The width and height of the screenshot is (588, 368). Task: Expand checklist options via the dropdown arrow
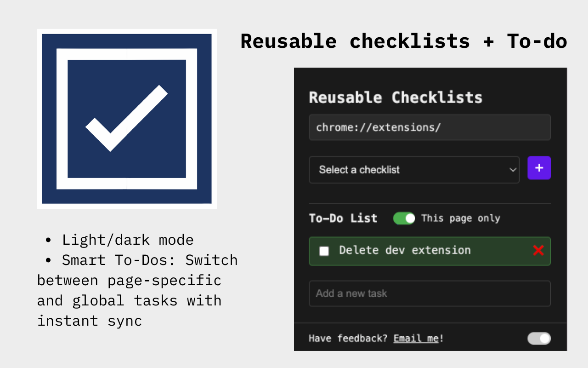(x=513, y=170)
